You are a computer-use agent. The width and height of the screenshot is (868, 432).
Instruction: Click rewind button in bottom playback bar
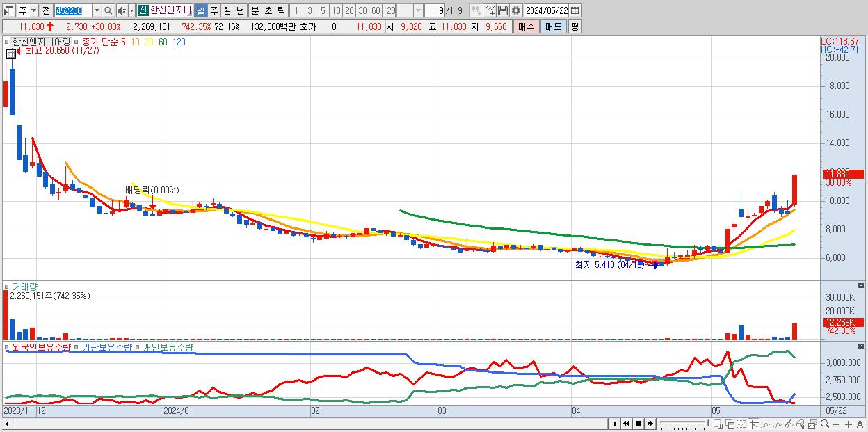[626, 424]
